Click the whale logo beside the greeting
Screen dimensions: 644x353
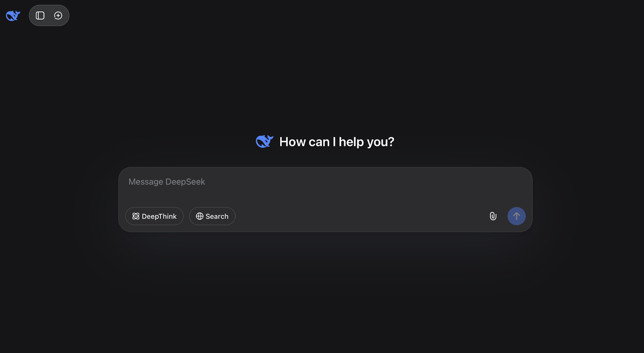264,141
